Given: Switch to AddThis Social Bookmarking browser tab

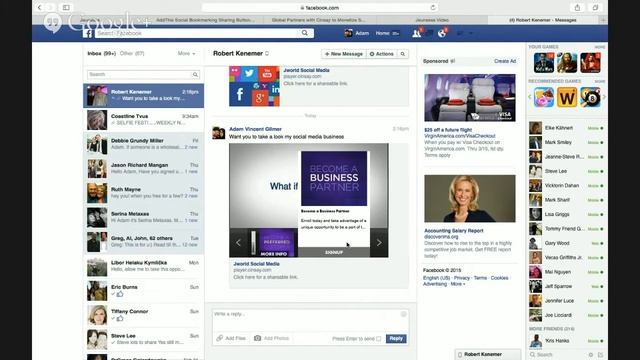Looking at the screenshot, I should [x=205, y=20].
